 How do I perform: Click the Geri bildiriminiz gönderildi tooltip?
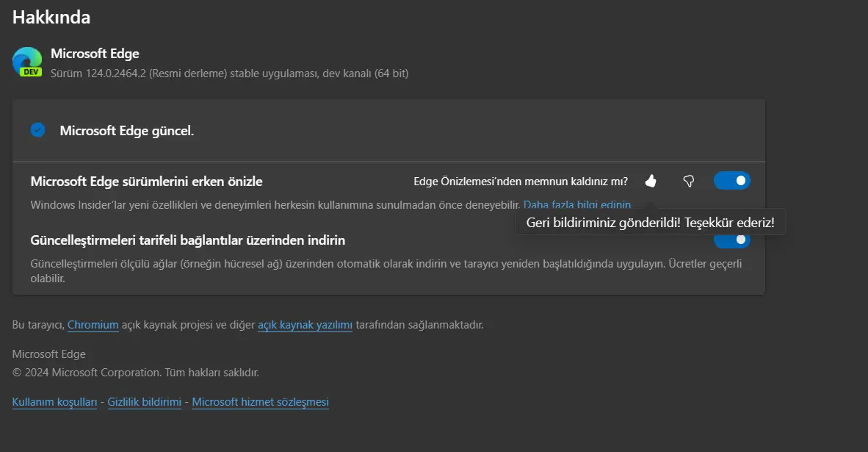651,223
